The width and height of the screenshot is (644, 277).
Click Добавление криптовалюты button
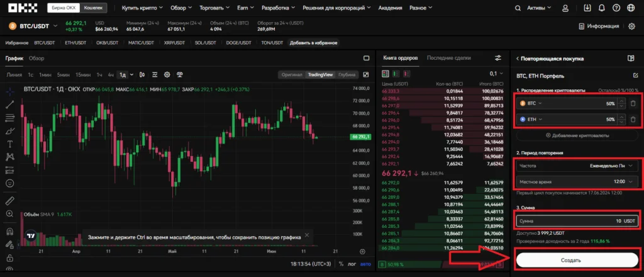coord(577,135)
